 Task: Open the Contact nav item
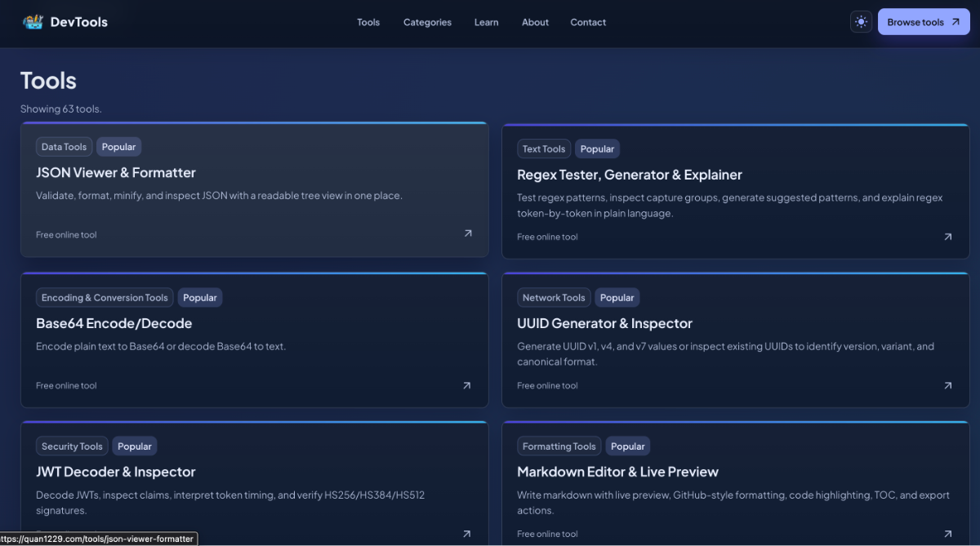pyautogui.click(x=588, y=22)
